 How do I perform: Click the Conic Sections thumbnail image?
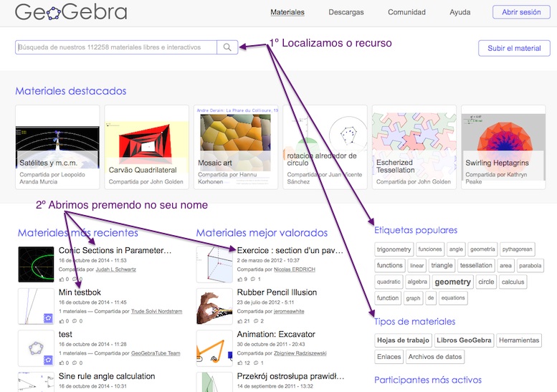(x=36, y=264)
